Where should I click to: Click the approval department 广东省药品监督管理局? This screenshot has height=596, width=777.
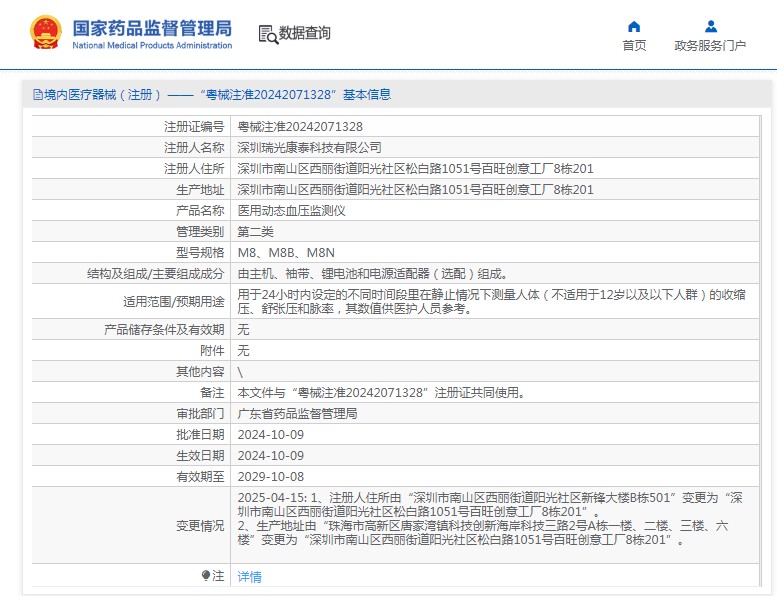point(297,414)
